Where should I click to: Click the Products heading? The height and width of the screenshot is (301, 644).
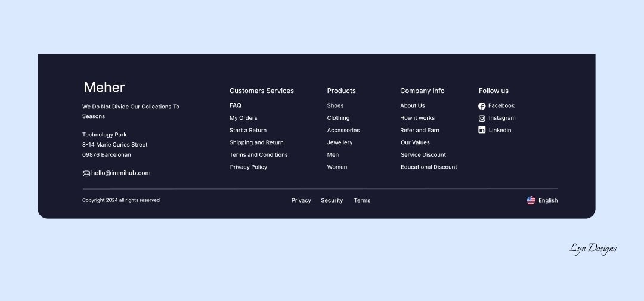(x=342, y=91)
